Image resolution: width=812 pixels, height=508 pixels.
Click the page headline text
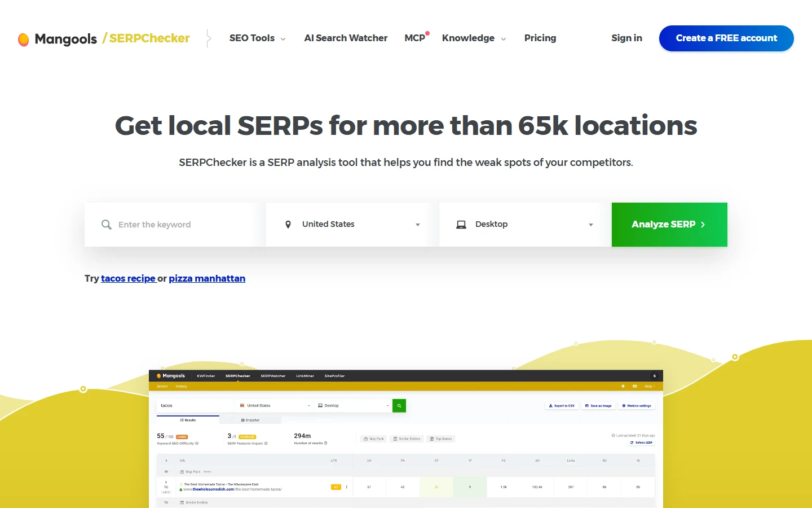point(406,125)
